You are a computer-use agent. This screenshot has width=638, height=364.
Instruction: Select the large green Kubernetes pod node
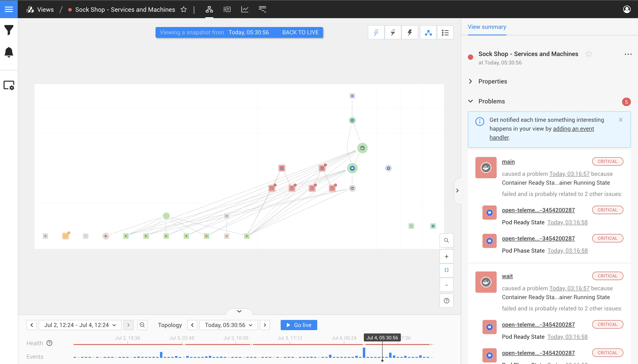pyautogui.click(x=352, y=168)
